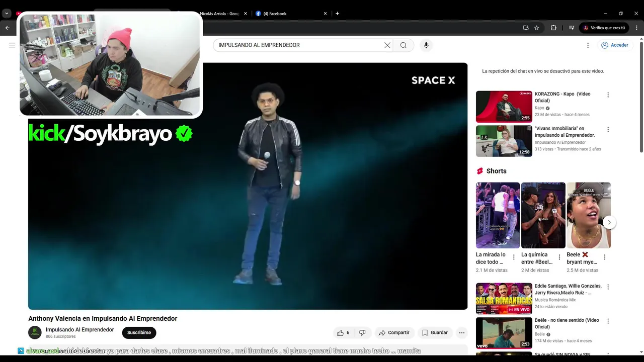This screenshot has width=644, height=362.
Task: Open the browser three-dot menu
Action: point(637,28)
